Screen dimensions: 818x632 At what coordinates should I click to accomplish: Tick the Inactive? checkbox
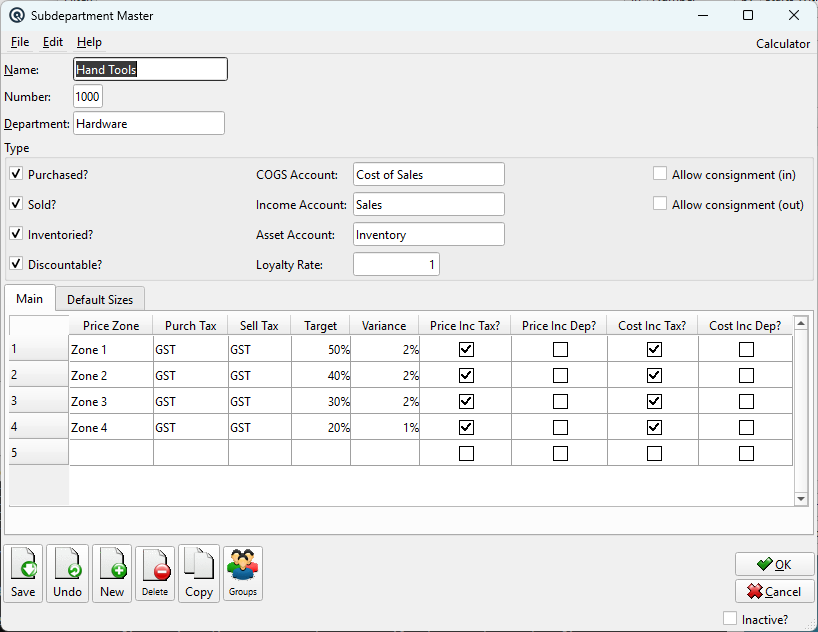point(730,618)
